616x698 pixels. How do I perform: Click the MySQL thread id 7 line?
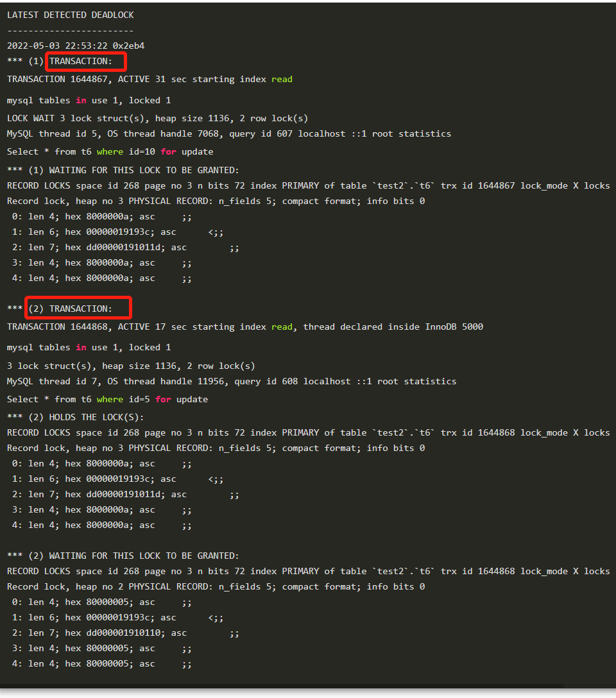coord(232,382)
